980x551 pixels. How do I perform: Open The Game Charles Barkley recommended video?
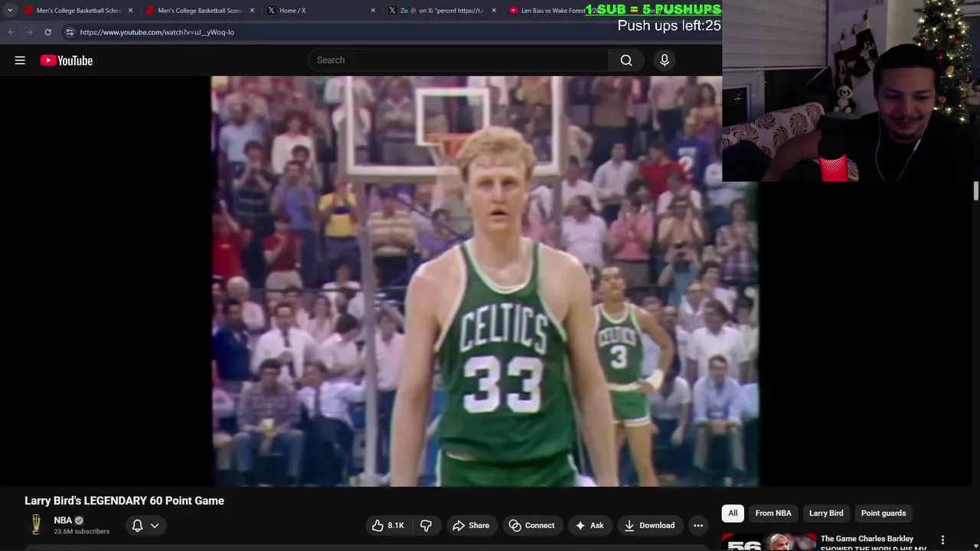click(x=873, y=543)
